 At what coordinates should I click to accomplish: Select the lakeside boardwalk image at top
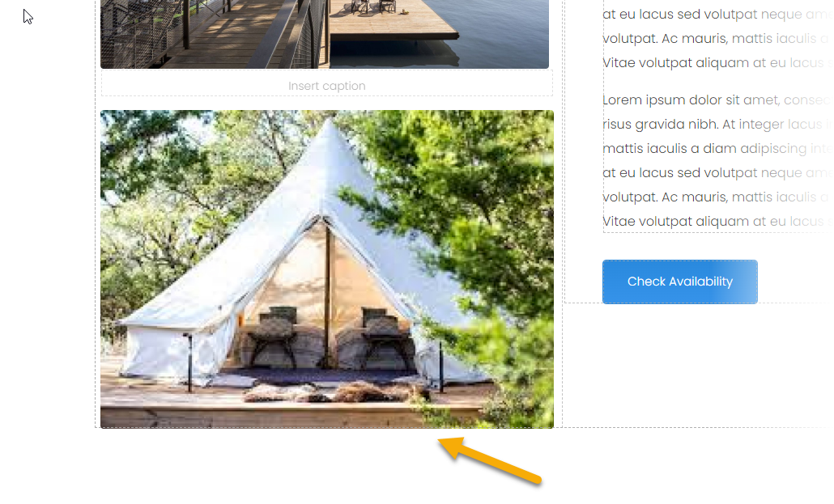click(x=325, y=34)
